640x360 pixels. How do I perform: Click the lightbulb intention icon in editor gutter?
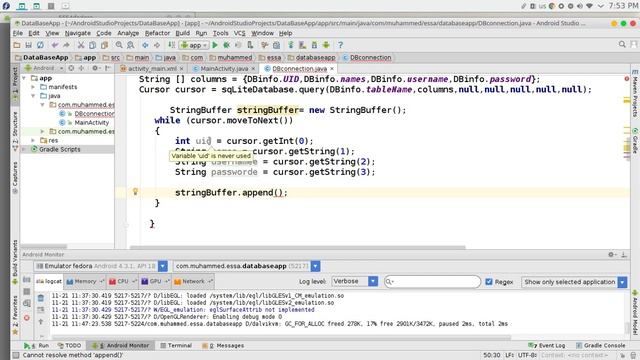coord(135,192)
